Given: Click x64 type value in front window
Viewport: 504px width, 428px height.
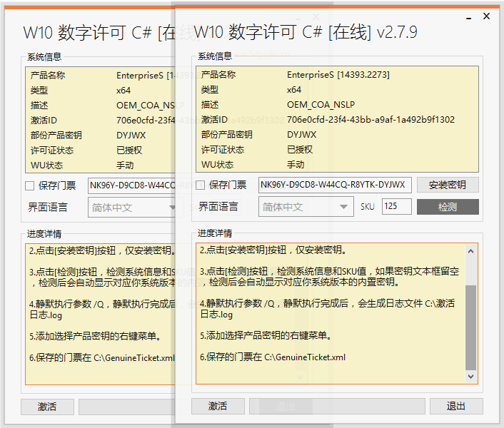Looking at the screenshot, I should coord(294,90).
